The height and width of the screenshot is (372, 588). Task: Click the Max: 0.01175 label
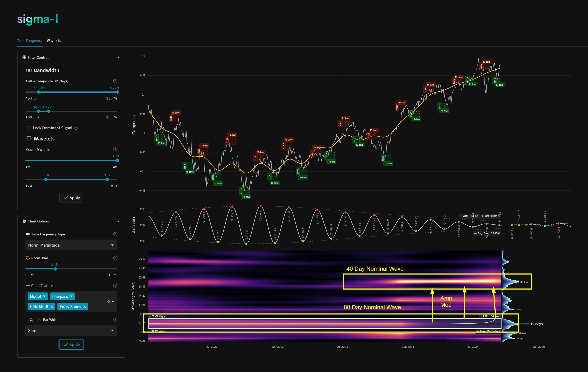coord(491,216)
